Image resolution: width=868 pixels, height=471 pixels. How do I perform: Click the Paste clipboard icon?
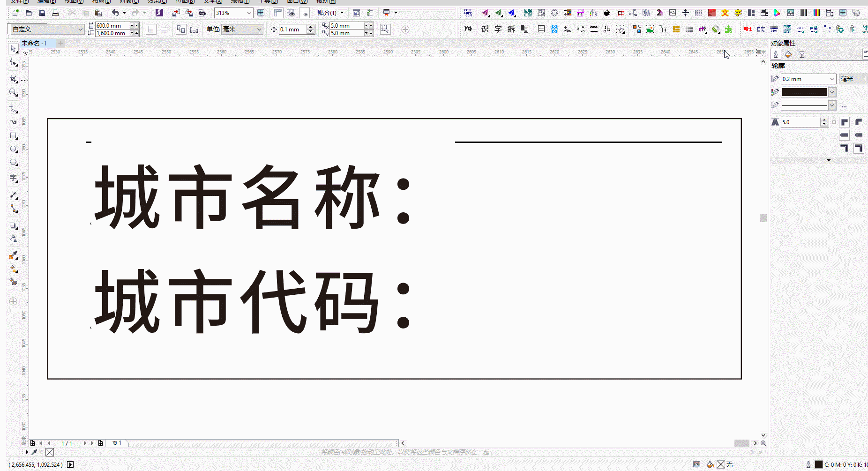click(x=98, y=13)
